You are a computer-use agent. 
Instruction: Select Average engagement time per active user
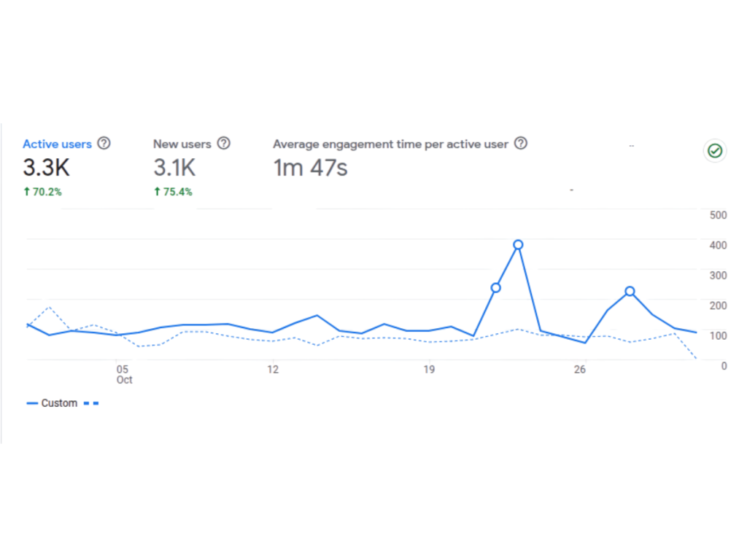point(390,144)
